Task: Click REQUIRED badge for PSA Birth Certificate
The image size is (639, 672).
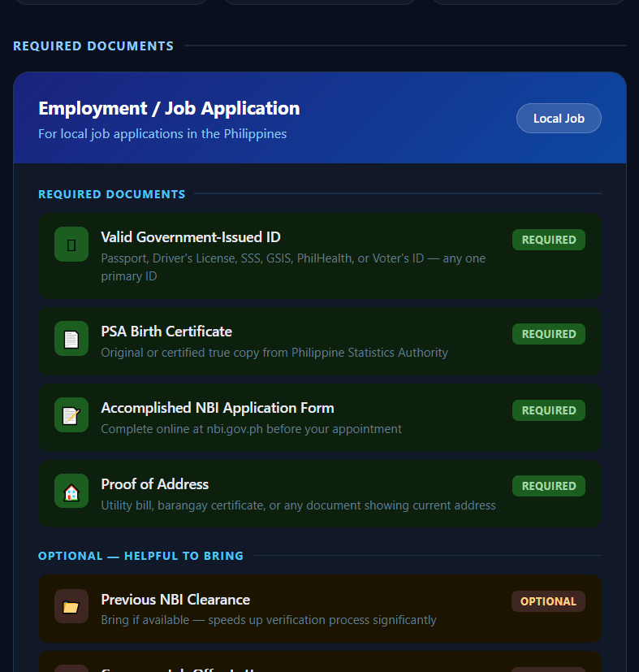Action: click(549, 334)
